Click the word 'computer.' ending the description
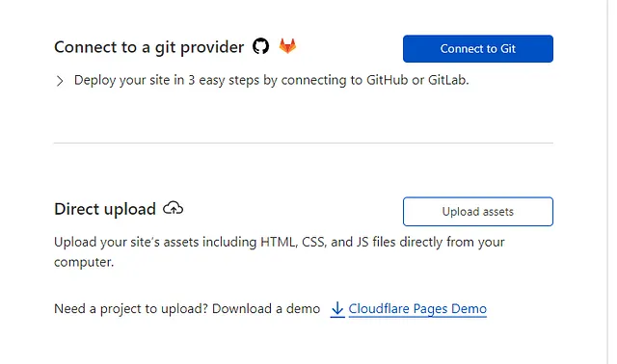The height and width of the screenshot is (364, 617). 84,262
